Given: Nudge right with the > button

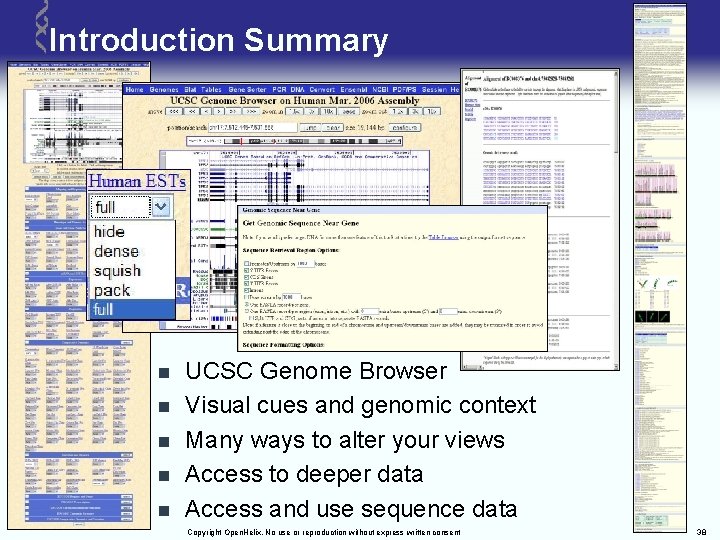Looking at the screenshot, I should click(x=219, y=112).
